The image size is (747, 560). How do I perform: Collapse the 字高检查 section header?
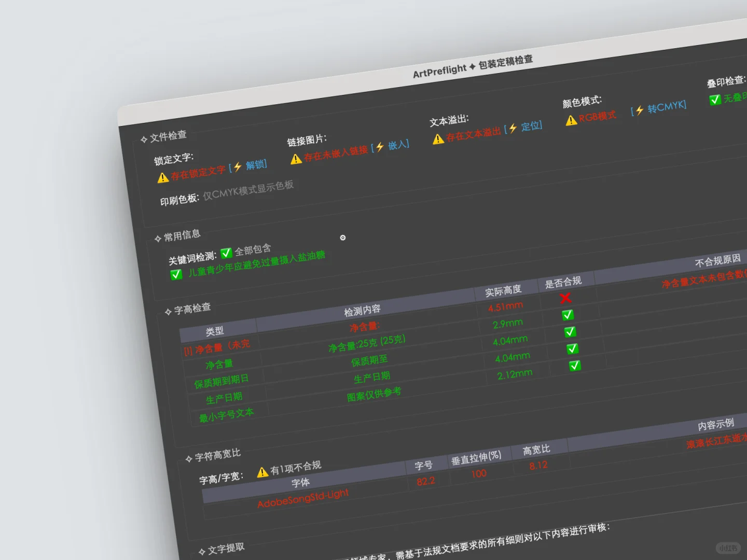coord(188,310)
